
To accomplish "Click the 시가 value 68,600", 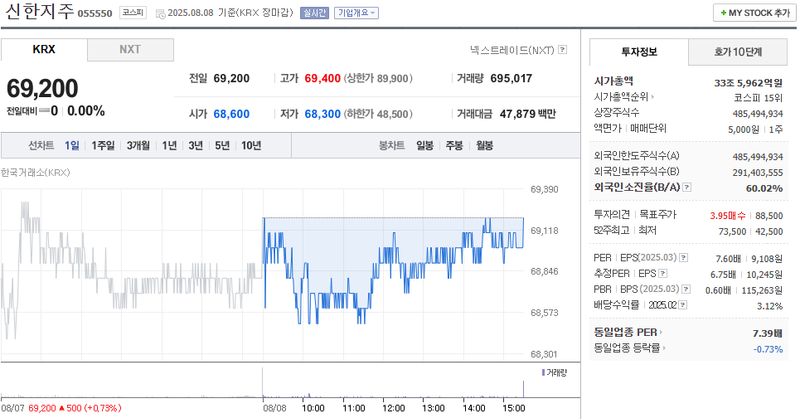I will (232, 114).
